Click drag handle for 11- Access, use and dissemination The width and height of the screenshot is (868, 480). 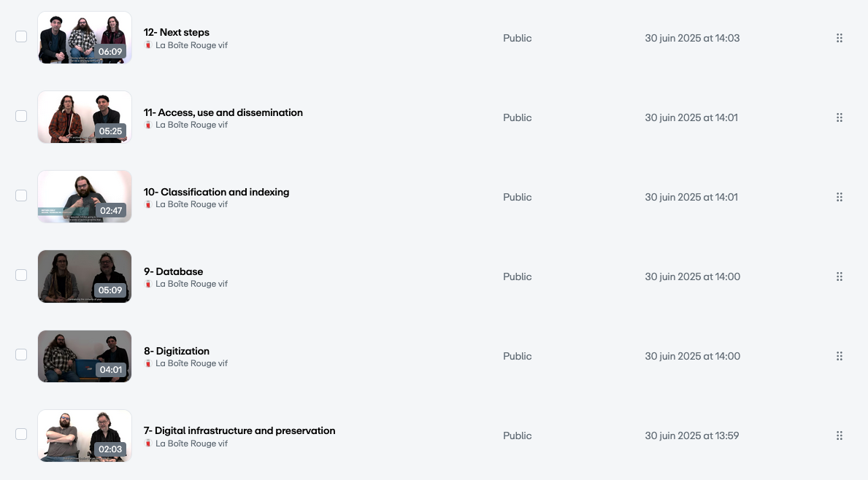tap(839, 117)
